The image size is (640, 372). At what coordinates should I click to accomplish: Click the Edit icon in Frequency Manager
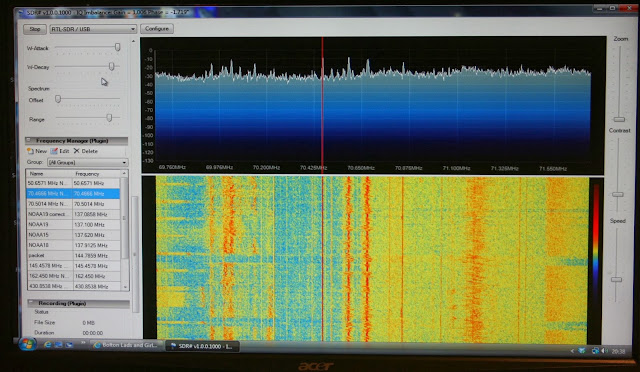click(x=54, y=151)
